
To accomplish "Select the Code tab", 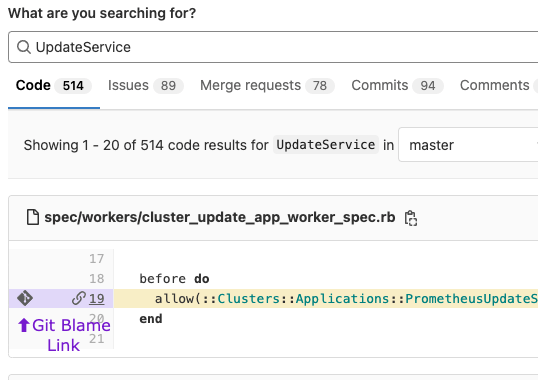I will [x=54, y=85].
